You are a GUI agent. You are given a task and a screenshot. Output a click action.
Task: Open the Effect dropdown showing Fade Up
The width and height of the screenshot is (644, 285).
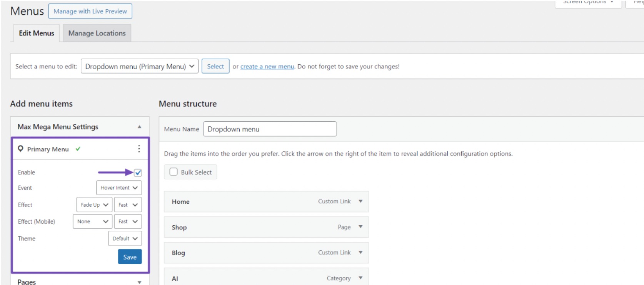pos(94,205)
